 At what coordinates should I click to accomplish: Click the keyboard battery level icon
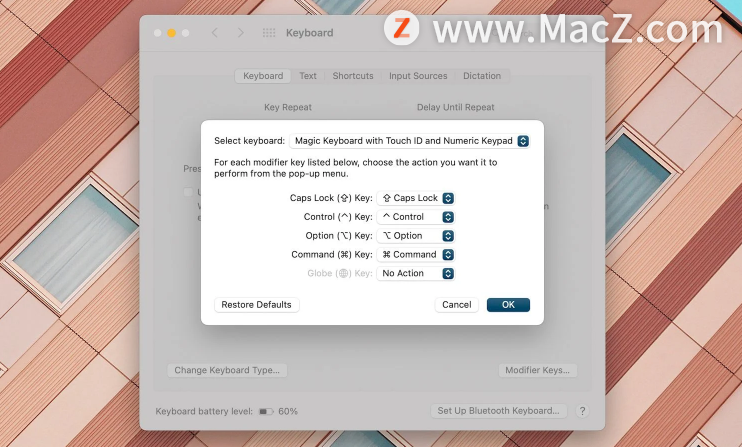pyautogui.click(x=266, y=412)
